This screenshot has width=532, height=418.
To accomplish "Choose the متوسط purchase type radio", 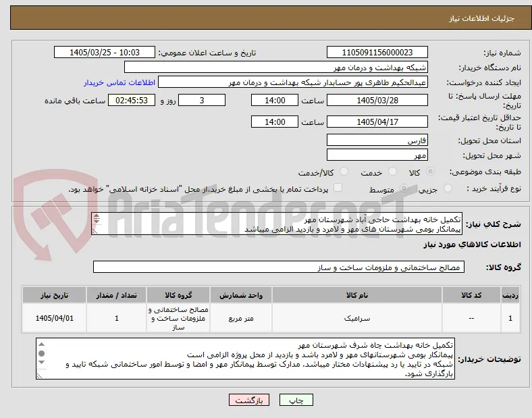I will (404, 188).
